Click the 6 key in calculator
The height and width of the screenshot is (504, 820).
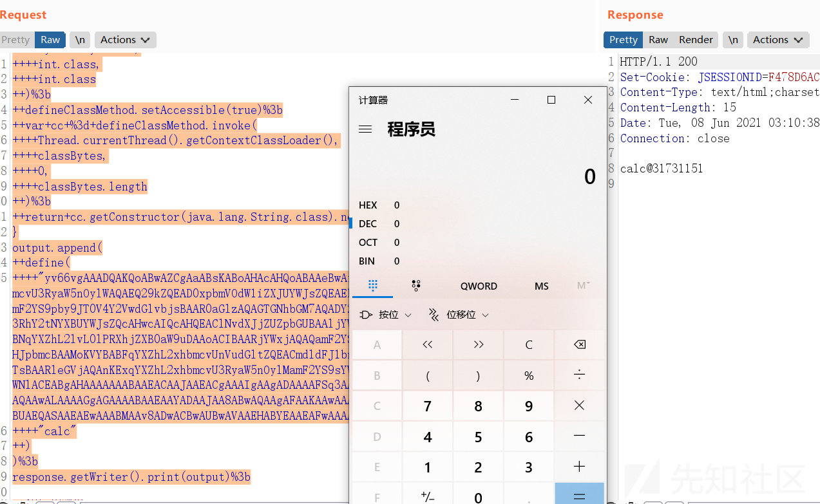click(x=529, y=436)
